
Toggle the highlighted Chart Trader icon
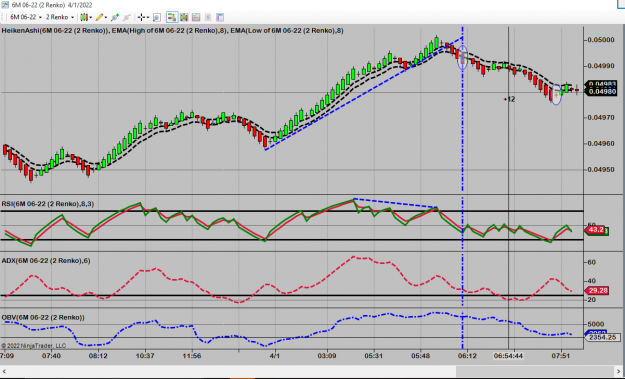(x=172, y=17)
